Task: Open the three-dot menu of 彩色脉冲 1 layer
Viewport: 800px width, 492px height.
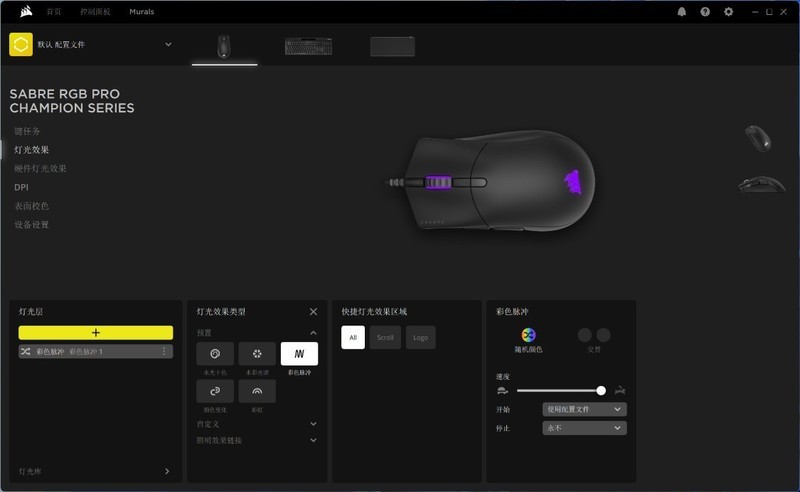Action: 164,351
